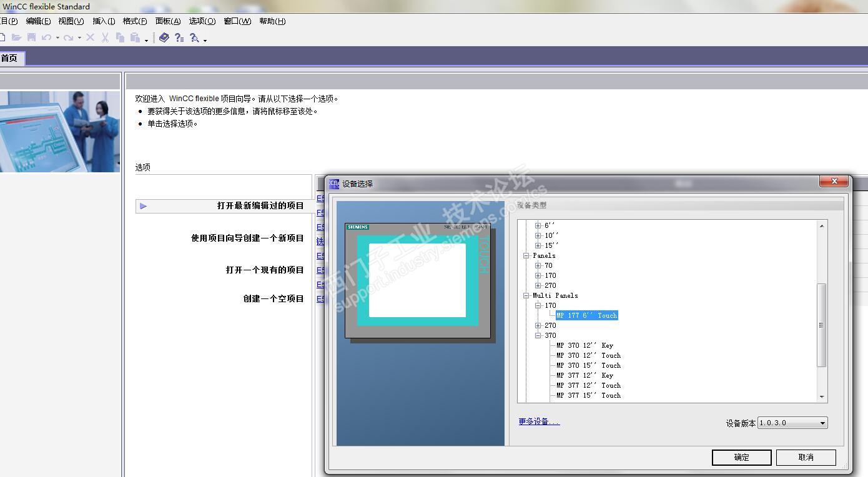The image size is (868, 477).
Task: Open the redo history dropdown arrow
Action: pyautogui.click(x=79, y=38)
